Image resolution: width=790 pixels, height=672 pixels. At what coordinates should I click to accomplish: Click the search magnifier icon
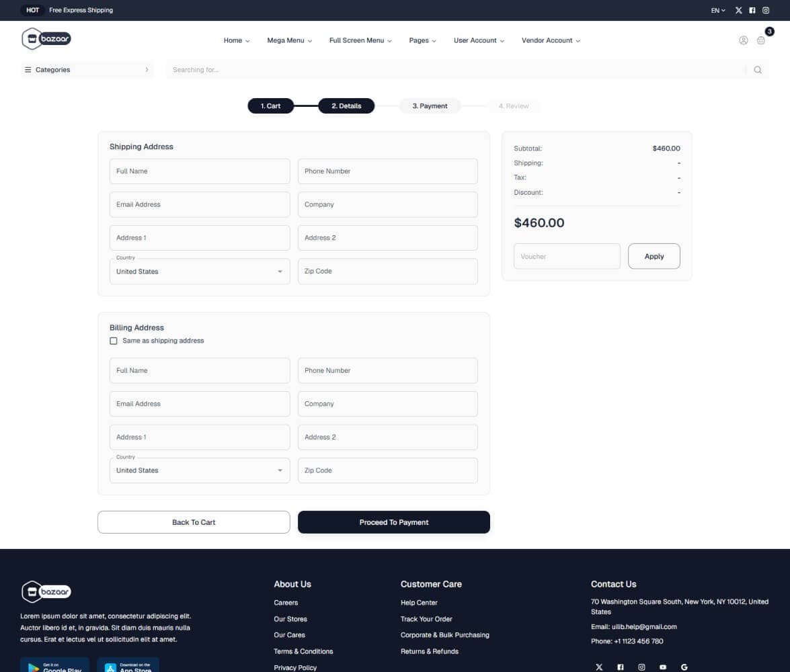(x=758, y=69)
